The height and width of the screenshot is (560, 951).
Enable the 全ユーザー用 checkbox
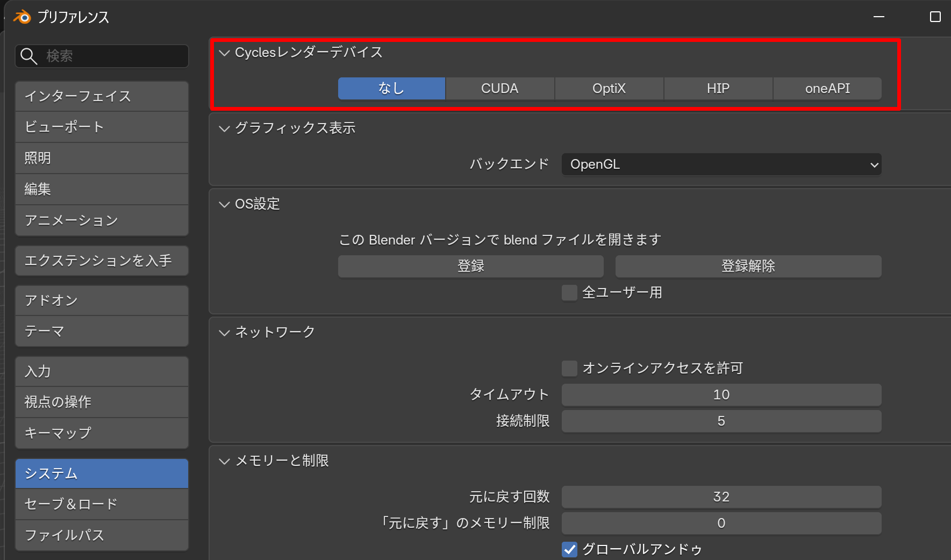(x=569, y=293)
